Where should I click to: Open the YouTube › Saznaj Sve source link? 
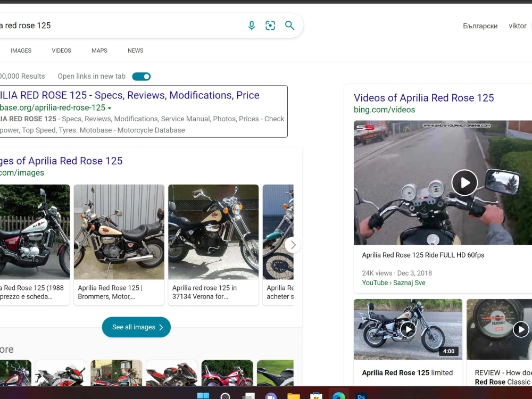(x=394, y=282)
